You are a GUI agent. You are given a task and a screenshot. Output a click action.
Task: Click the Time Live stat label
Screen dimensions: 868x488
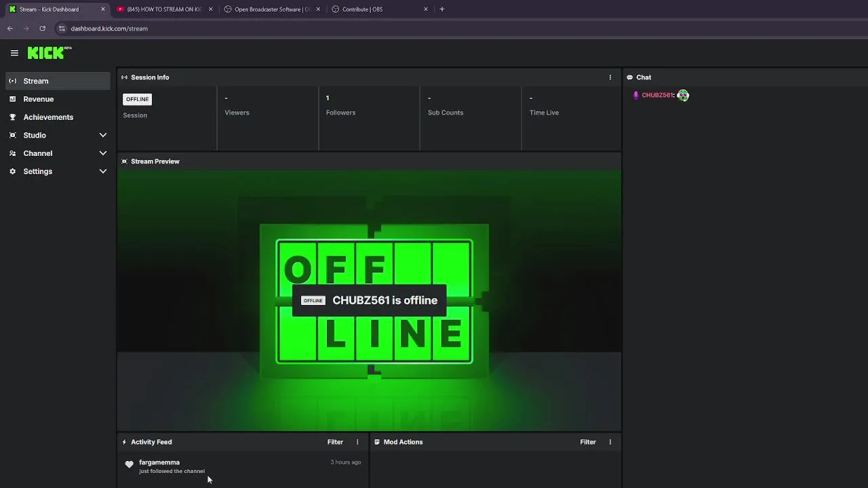coord(544,113)
